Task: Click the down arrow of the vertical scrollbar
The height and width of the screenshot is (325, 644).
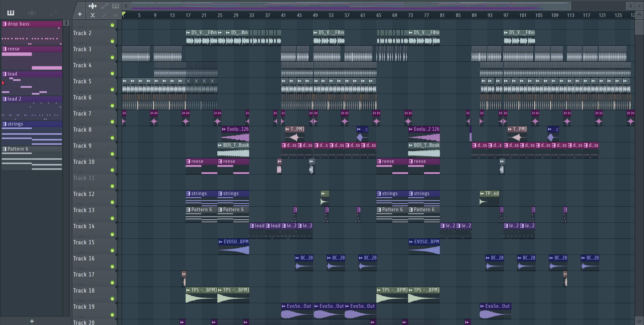Action: pyautogui.click(x=639, y=321)
